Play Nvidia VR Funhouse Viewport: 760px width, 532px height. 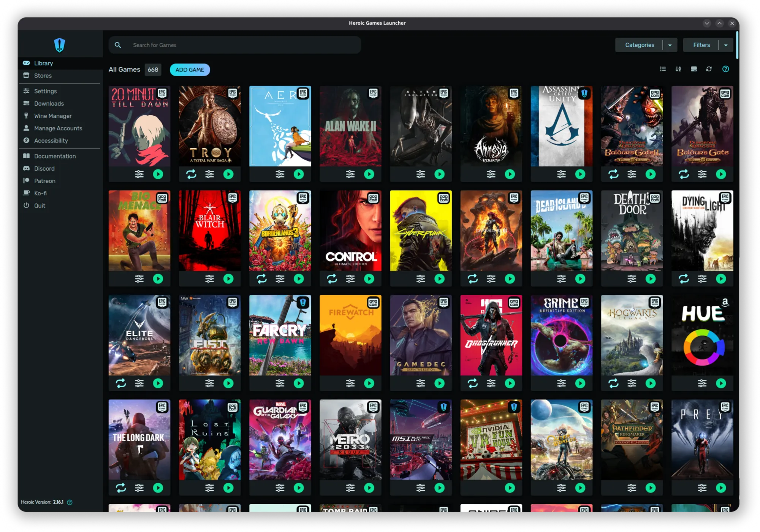(x=510, y=488)
